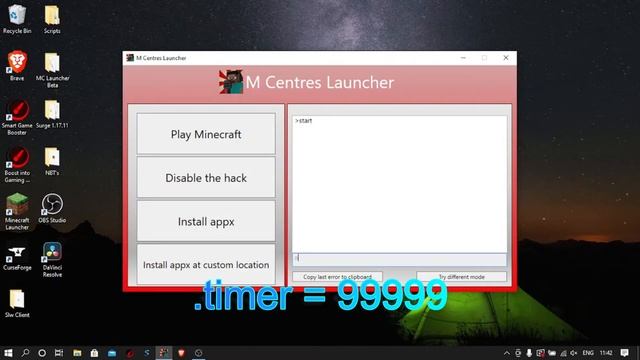Open the clock showing 11:42
640x360 pixels.
pyautogui.click(x=606, y=353)
